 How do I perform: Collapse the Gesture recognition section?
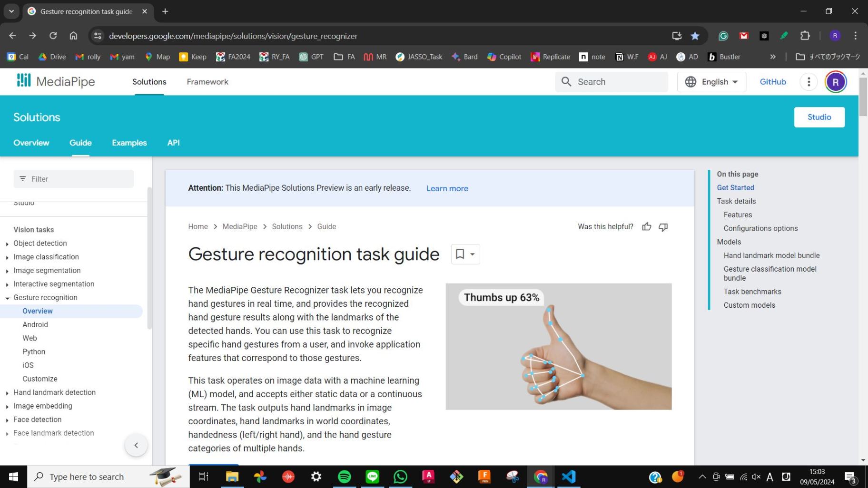7,298
